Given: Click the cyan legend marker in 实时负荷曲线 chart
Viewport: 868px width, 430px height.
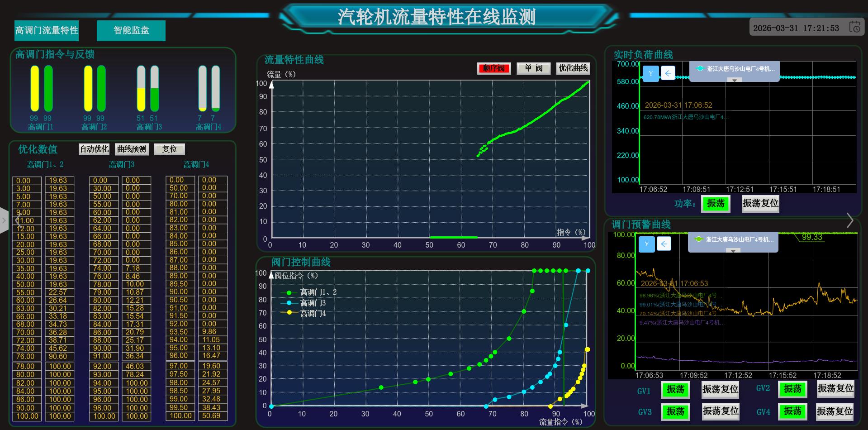Looking at the screenshot, I should tap(700, 69).
